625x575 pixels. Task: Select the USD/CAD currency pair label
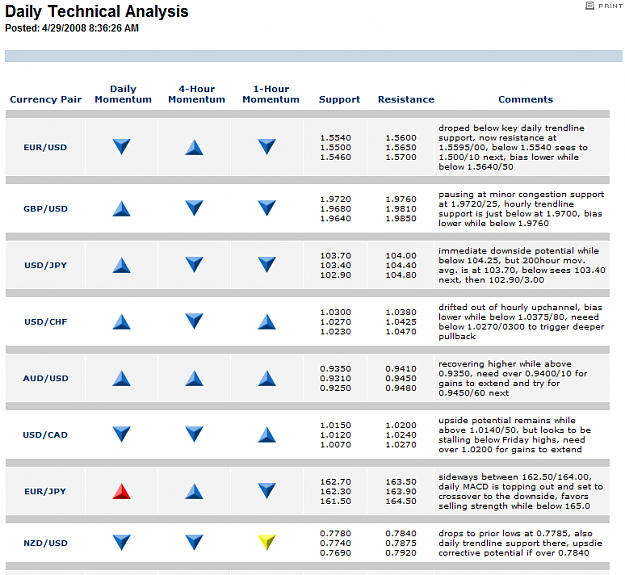click(45, 435)
